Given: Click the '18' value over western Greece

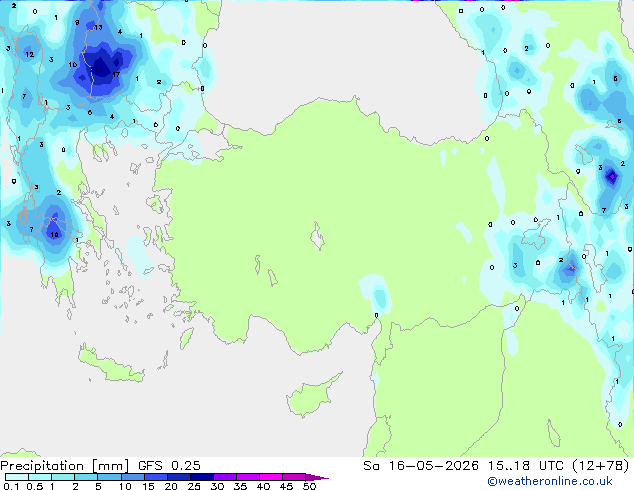Looking at the screenshot, I should 54,234.
